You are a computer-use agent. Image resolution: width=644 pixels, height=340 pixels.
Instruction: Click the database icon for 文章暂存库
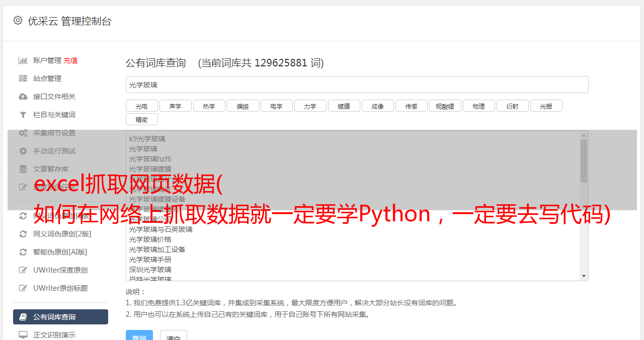(23, 169)
